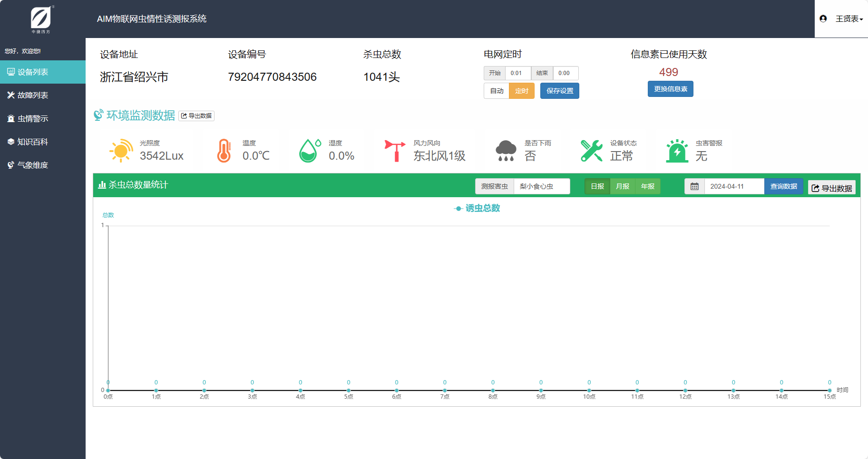Click the AIM物联网虫情性诱测报系统 title
868x459 pixels.
tap(152, 19)
